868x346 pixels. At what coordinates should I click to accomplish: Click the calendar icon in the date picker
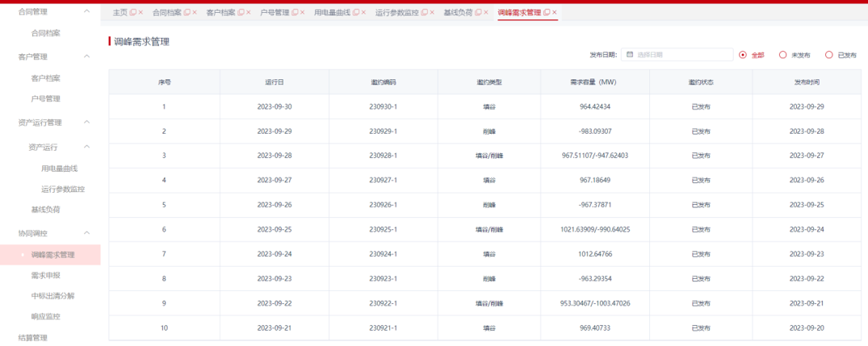[x=630, y=54]
